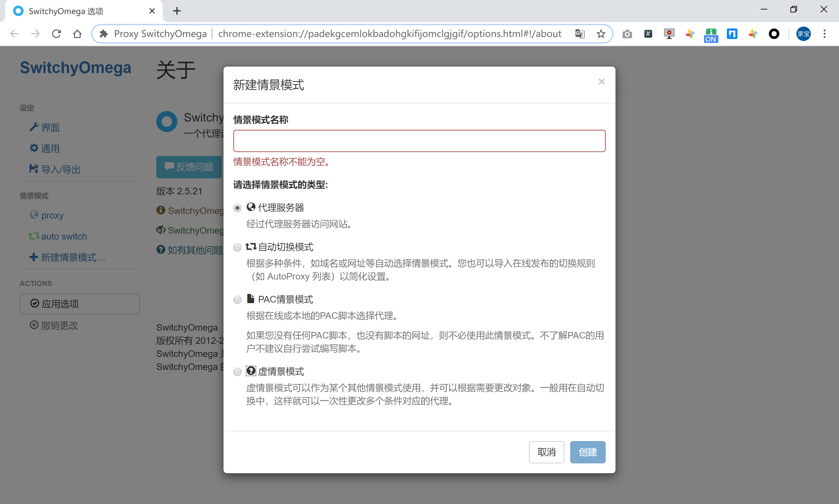Click the retweet icon next to auto switch
This screenshot has height=504, width=839.
point(34,236)
